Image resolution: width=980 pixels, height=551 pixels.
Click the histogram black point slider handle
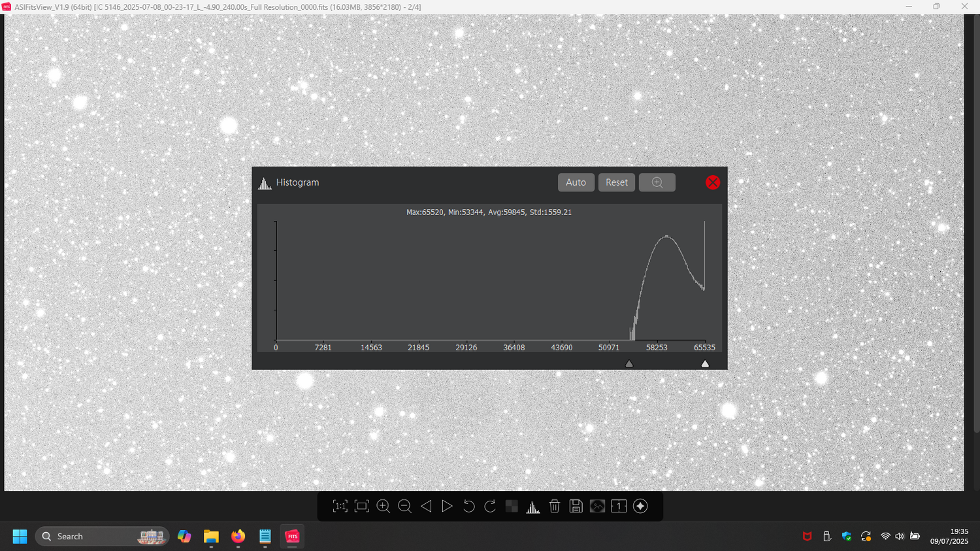tap(629, 364)
